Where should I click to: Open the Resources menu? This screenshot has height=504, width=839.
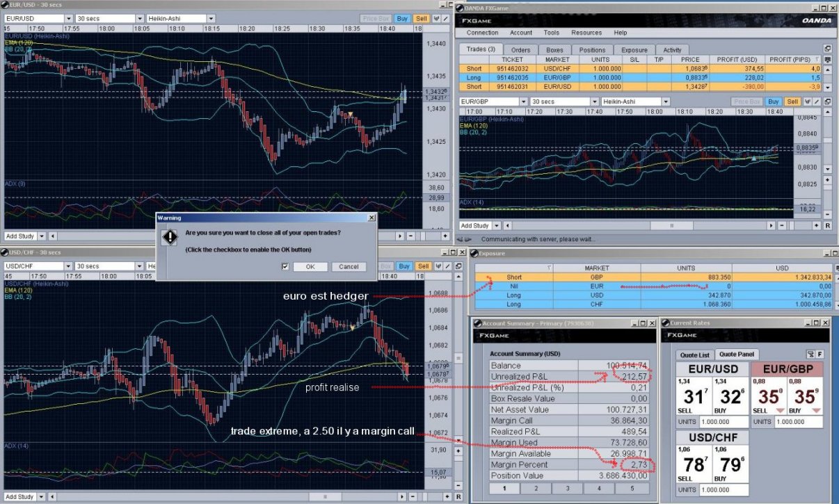coord(586,33)
